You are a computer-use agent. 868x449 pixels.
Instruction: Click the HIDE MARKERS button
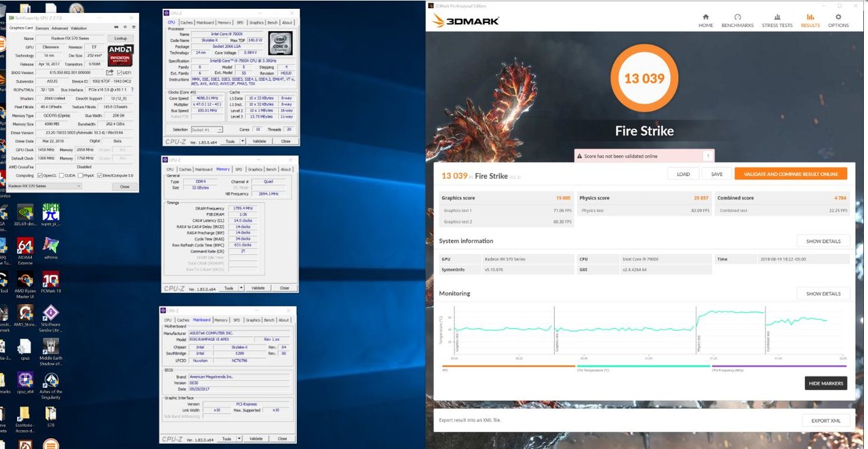(826, 383)
